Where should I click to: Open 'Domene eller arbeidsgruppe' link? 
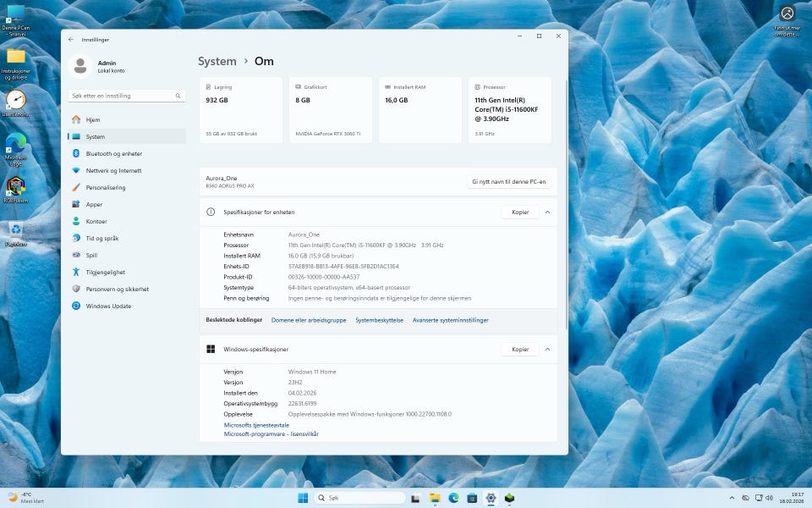(309, 320)
